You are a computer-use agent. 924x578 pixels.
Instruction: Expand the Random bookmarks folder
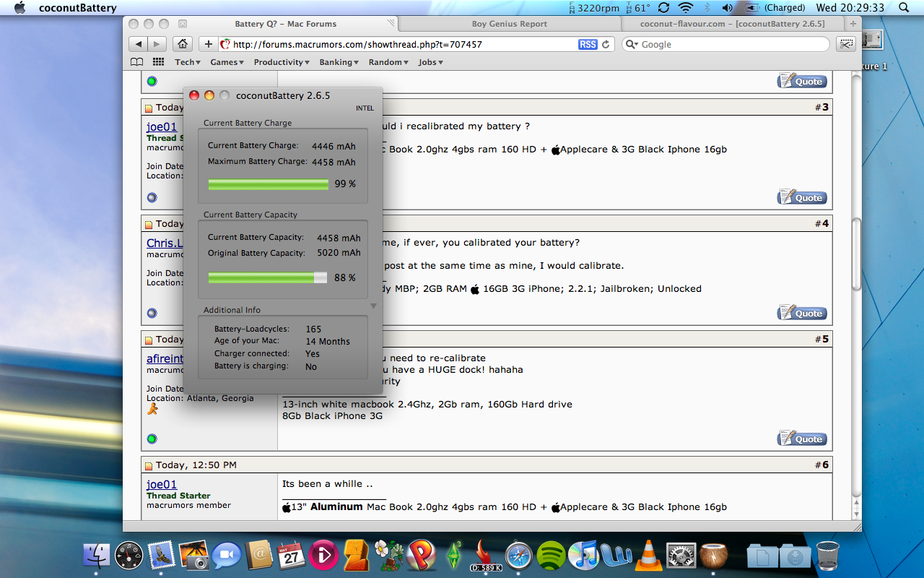tap(388, 62)
